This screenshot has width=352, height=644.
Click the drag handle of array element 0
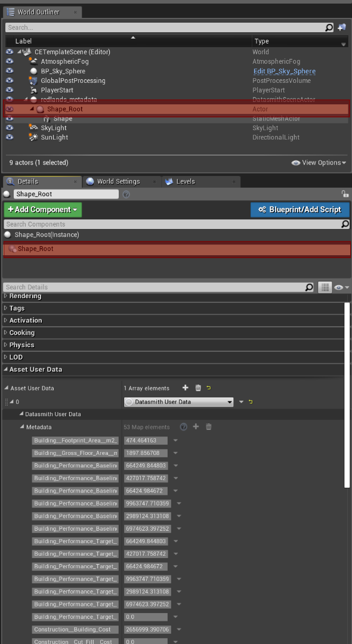pyautogui.click(x=6, y=402)
